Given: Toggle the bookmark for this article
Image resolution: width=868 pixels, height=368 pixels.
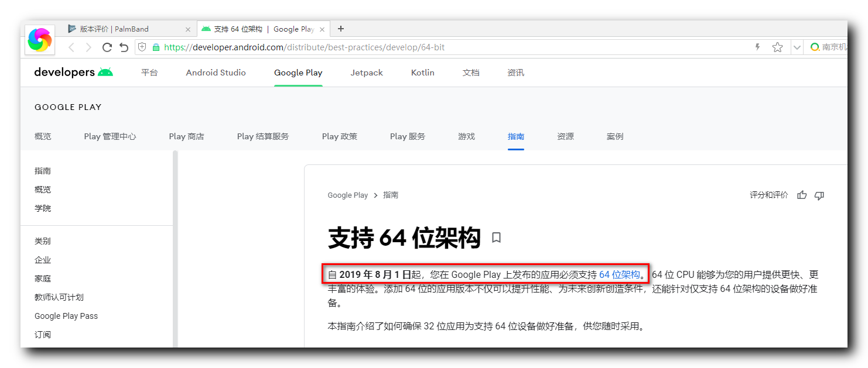Looking at the screenshot, I should 495,238.
